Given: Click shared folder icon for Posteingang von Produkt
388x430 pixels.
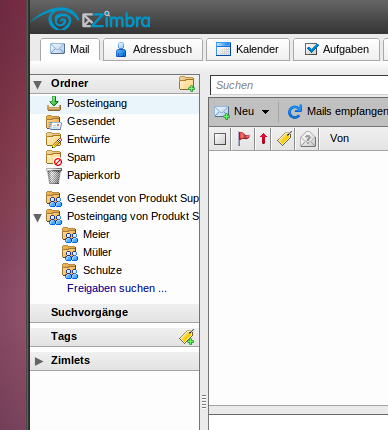Looking at the screenshot, I should [x=54, y=217].
